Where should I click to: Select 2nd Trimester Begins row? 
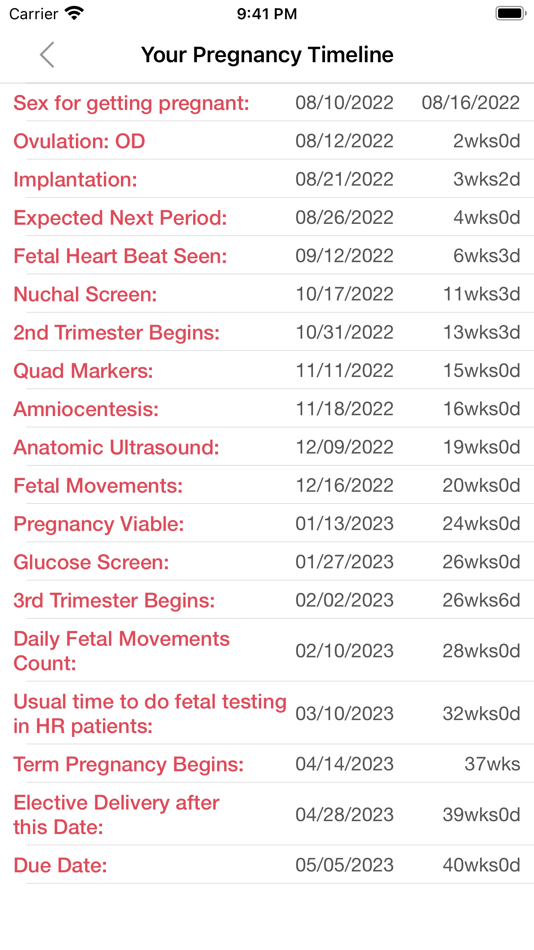click(267, 332)
